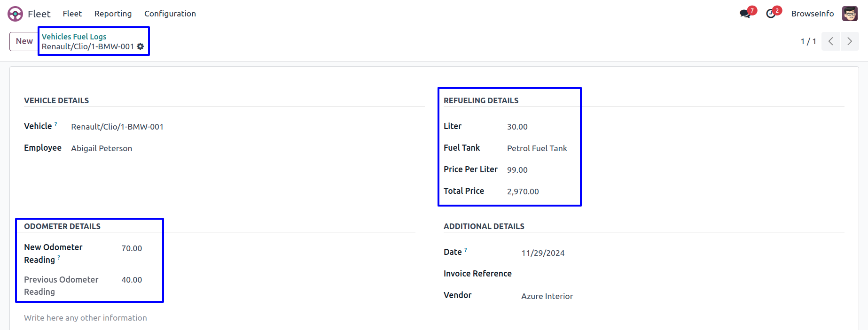
Task: Open the messages chat icon
Action: tap(745, 14)
